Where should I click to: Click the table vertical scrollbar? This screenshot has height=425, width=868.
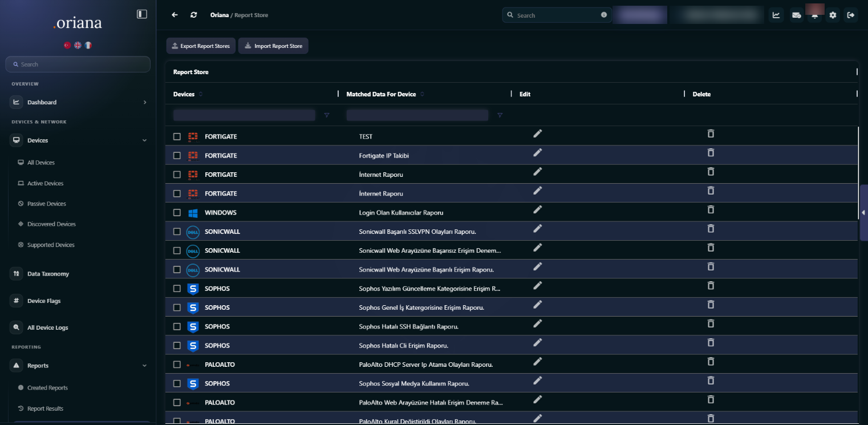click(x=858, y=173)
